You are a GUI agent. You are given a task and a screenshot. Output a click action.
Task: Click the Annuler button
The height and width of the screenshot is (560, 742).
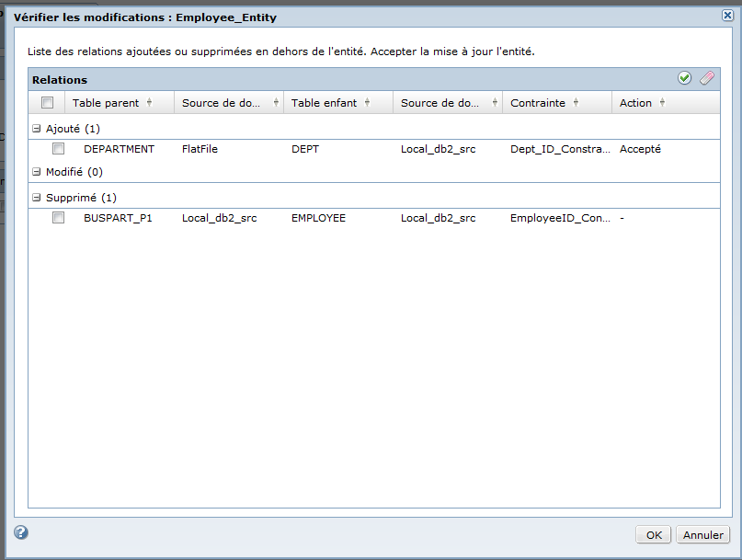[x=702, y=534]
